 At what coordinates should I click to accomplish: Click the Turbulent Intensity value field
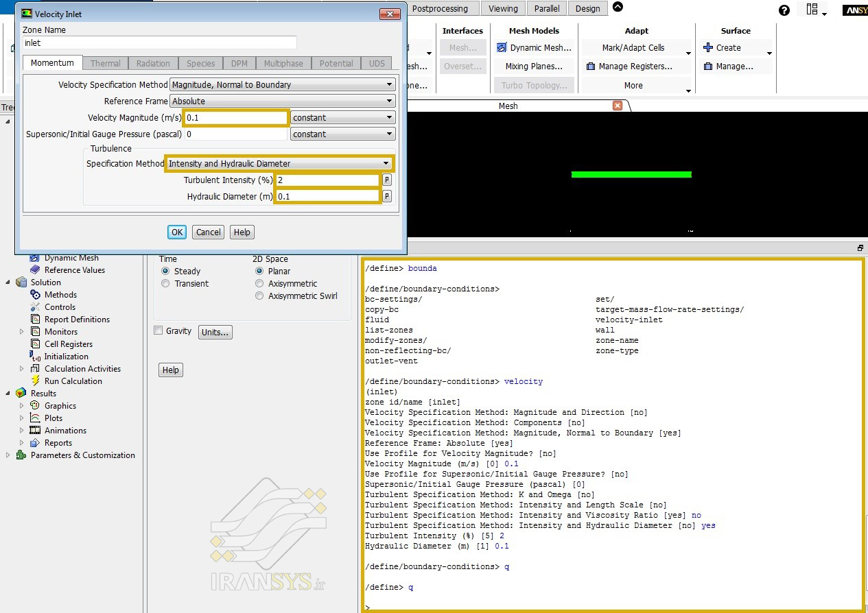[327, 180]
